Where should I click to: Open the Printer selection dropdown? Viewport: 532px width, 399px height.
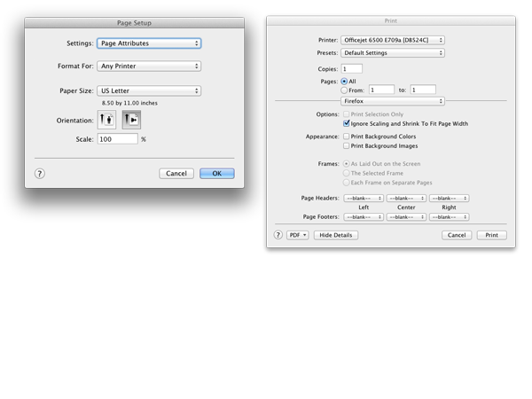(393, 40)
